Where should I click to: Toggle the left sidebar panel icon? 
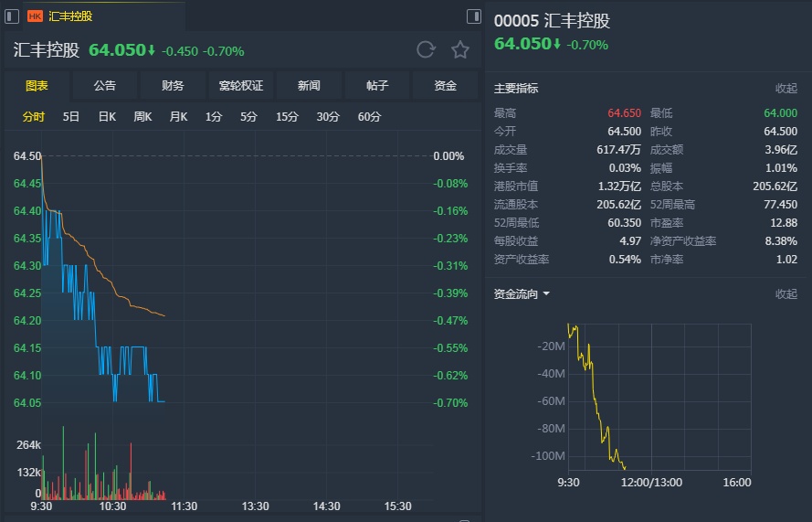12,16
